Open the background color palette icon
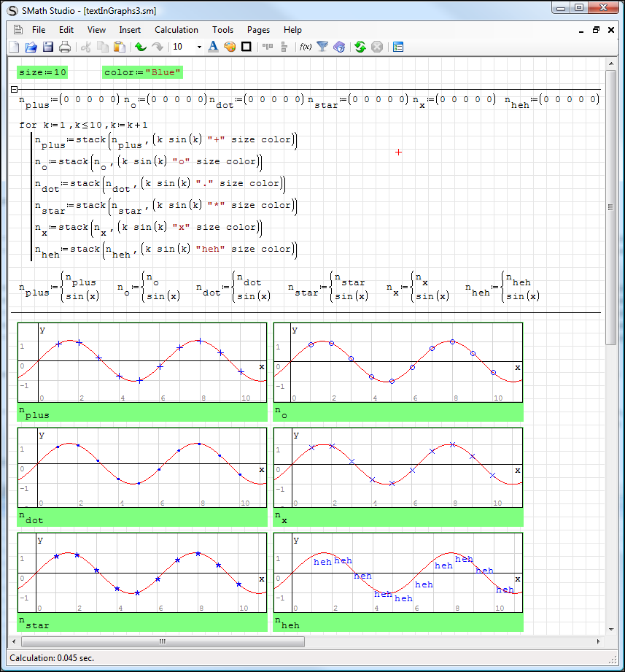Image resolution: width=625 pixels, height=672 pixels. coord(230,47)
